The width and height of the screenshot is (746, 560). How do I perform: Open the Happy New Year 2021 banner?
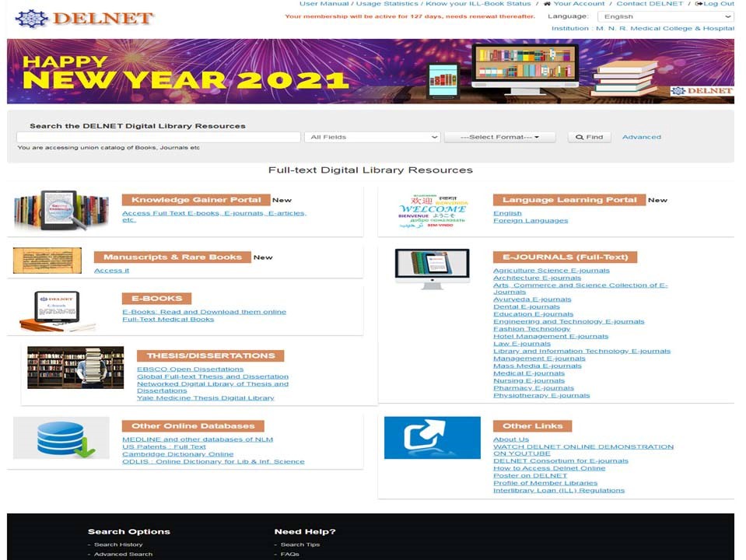tap(370, 72)
